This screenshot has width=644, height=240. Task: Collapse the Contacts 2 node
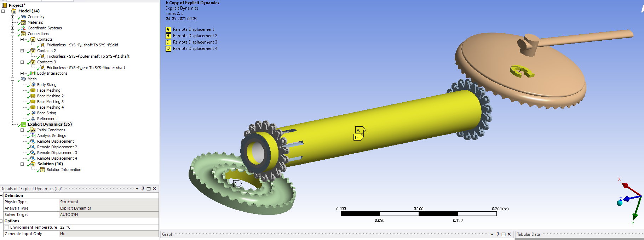coord(22,51)
